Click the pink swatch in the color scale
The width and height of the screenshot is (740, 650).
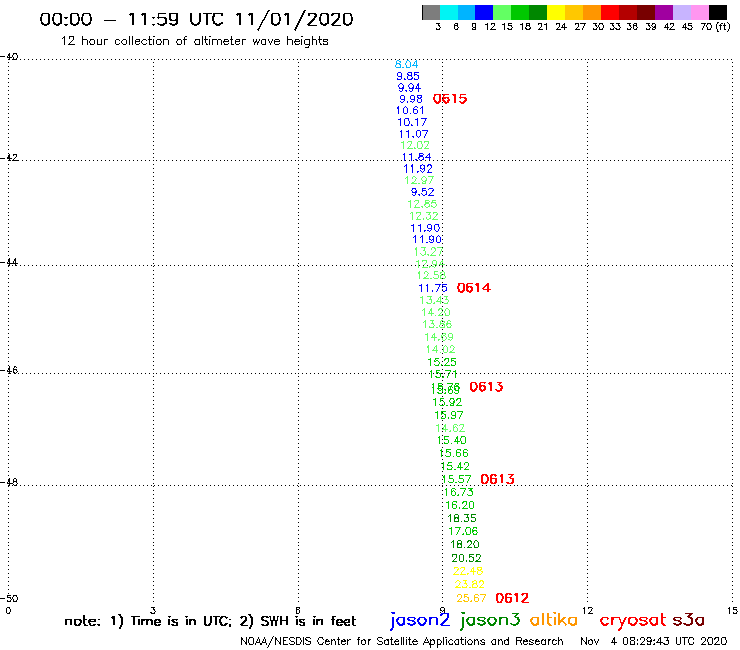click(x=699, y=12)
